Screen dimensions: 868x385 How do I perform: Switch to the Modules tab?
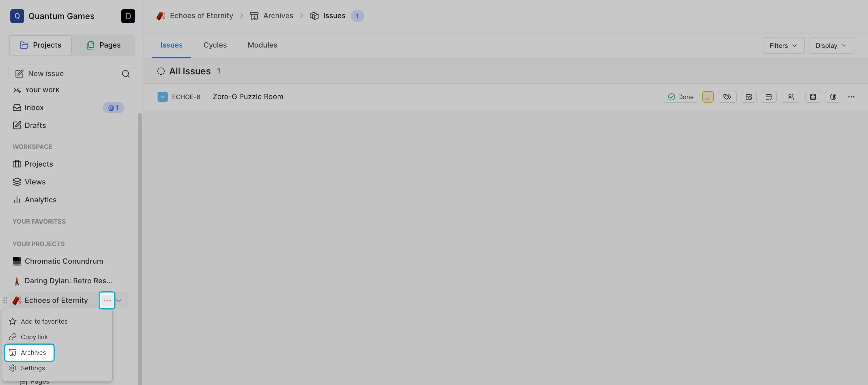[x=262, y=45]
